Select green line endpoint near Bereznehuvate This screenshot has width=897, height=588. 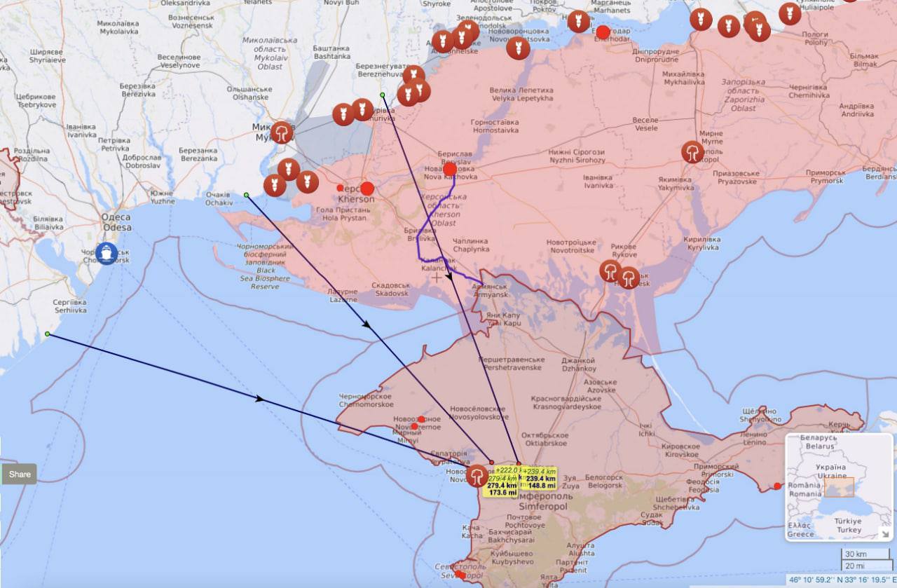(x=382, y=95)
